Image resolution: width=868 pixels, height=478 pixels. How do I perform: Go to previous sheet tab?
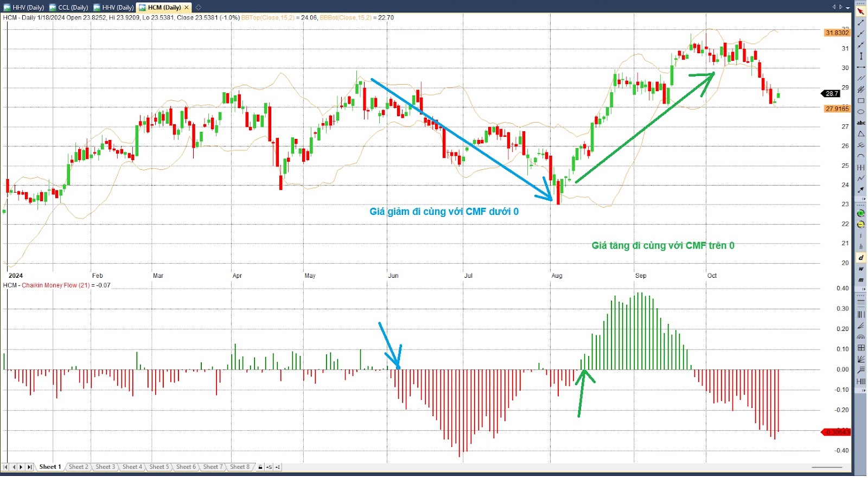(14, 468)
